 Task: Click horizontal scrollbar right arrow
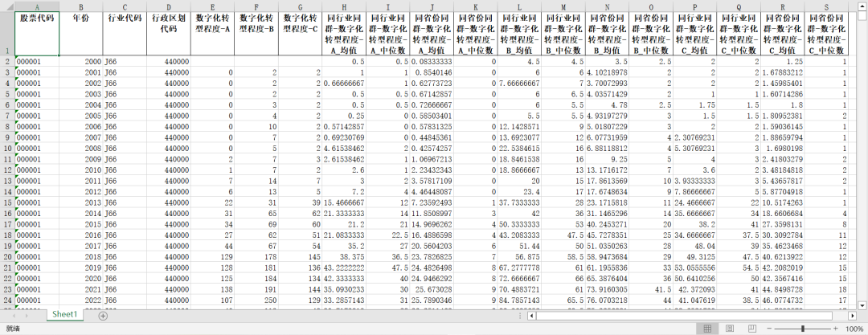pyautogui.click(x=853, y=316)
